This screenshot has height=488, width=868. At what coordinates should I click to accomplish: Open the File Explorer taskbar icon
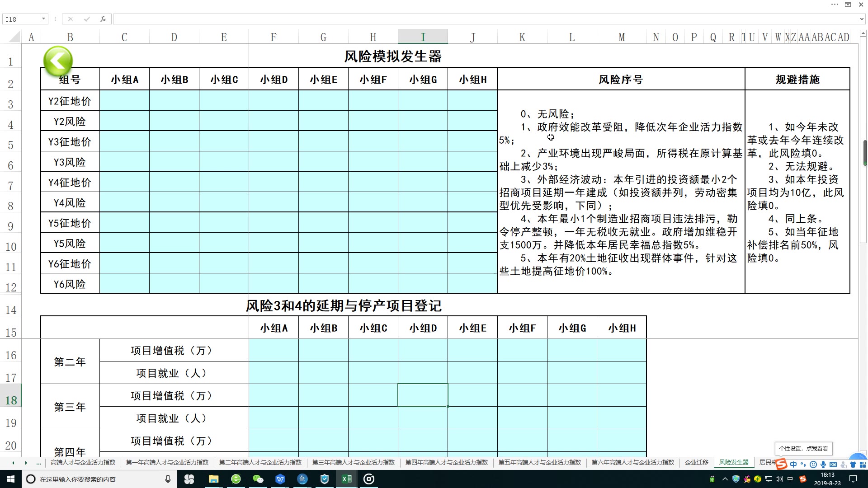click(213, 479)
